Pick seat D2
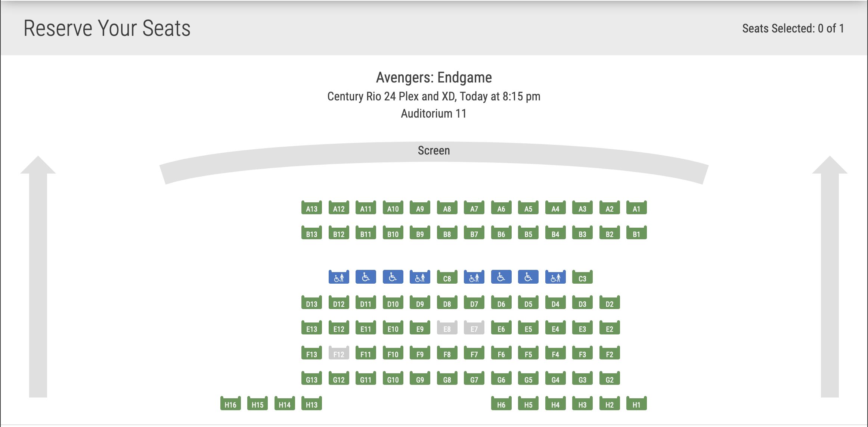 (x=610, y=303)
